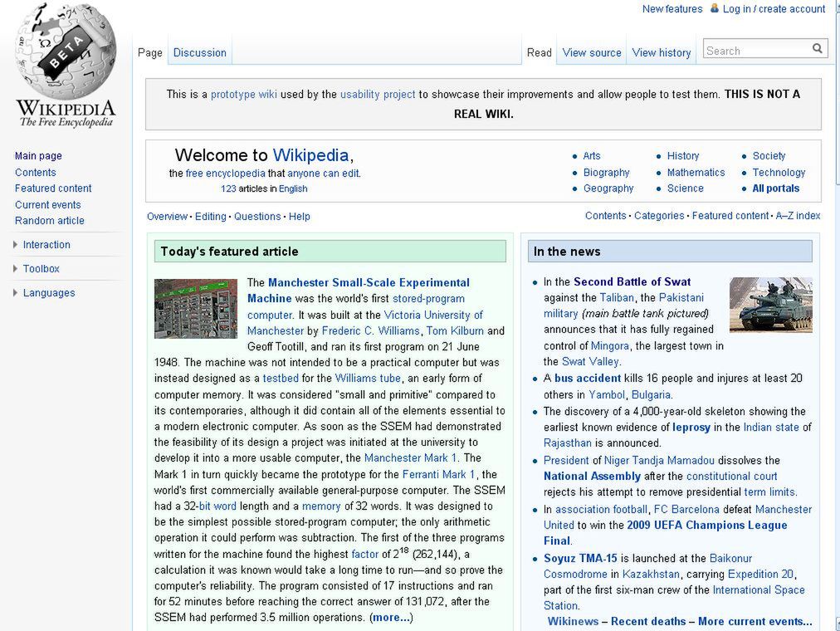Viewport: 840px width, 631px height.
Task: Open the Biography portal
Action: (607, 173)
